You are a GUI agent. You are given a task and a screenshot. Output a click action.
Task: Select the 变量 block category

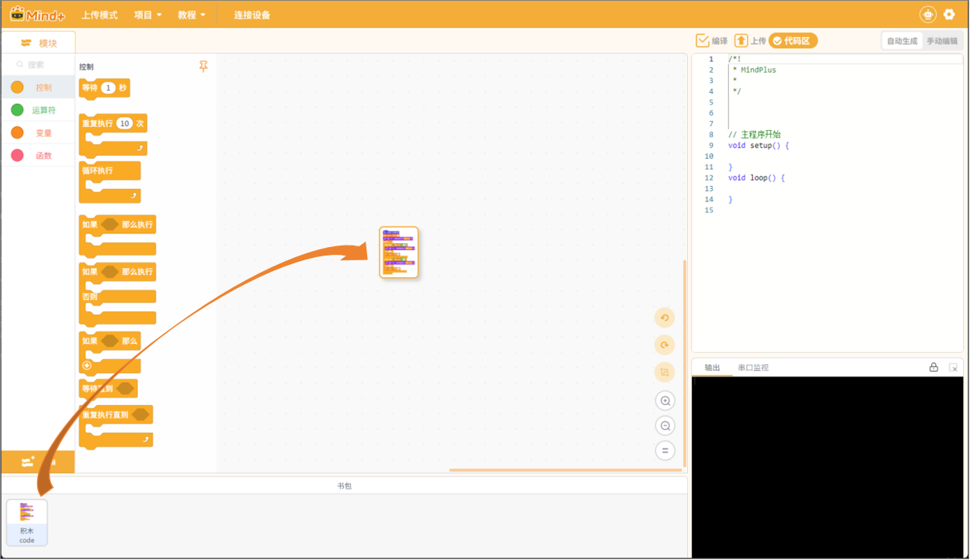click(x=38, y=133)
